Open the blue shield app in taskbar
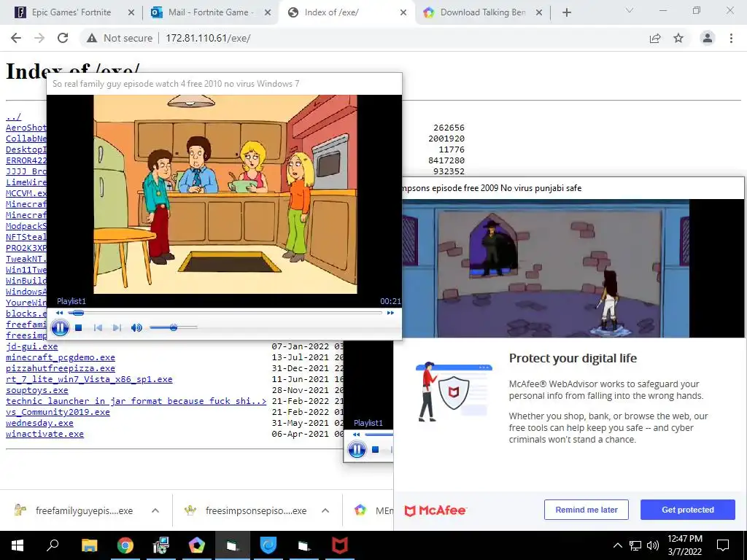Image resolution: width=747 pixels, height=560 pixels. (x=268, y=545)
